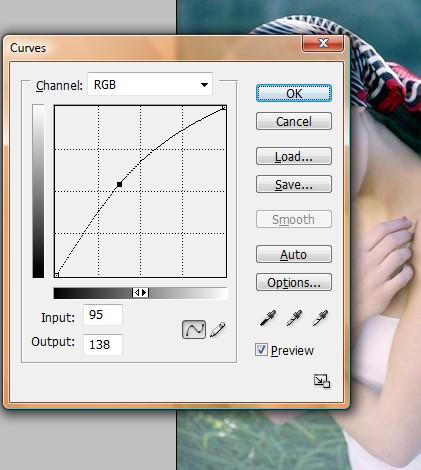Screen dimensions: 421x470
Task: Toggle the Preview checkbox
Action: 261,350
